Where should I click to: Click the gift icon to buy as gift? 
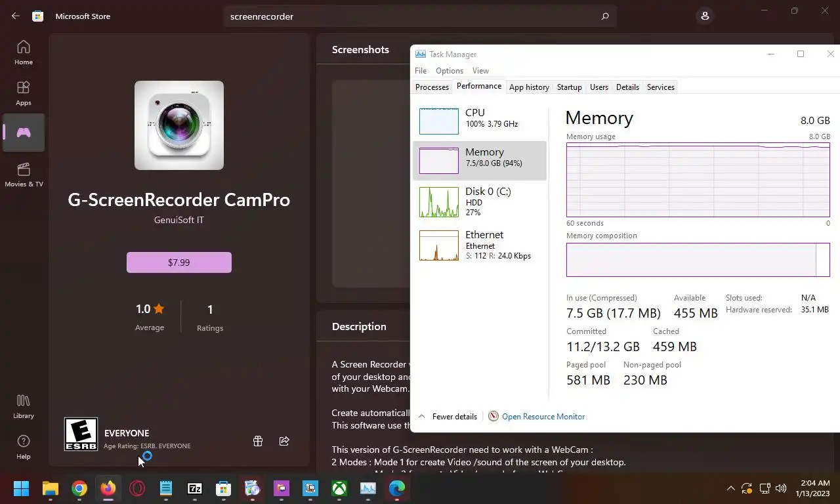pyautogui.click(x=258, y=441)
